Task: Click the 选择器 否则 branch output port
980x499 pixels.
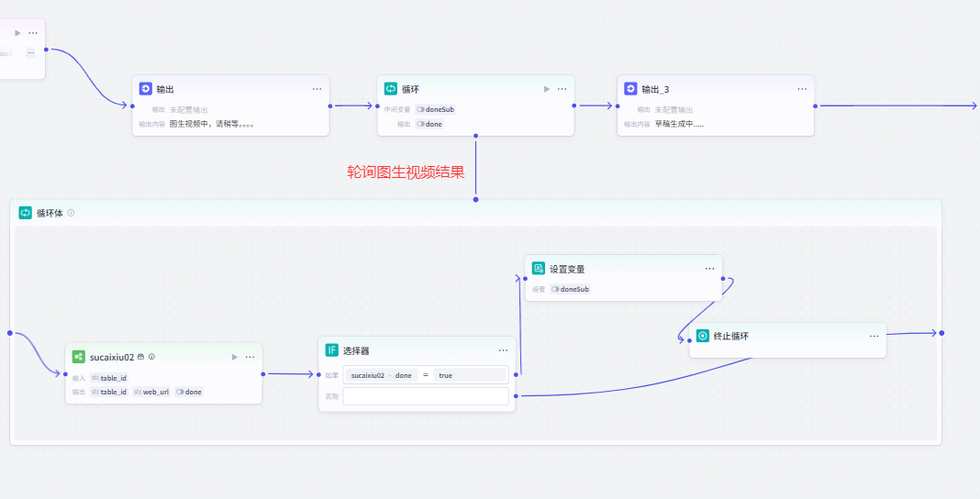Action: (x=516, y=396)
